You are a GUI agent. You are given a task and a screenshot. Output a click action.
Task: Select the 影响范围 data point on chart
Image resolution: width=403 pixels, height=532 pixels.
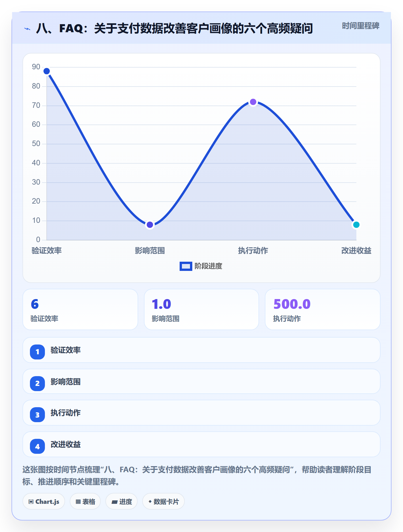click(x=150, y=225)
